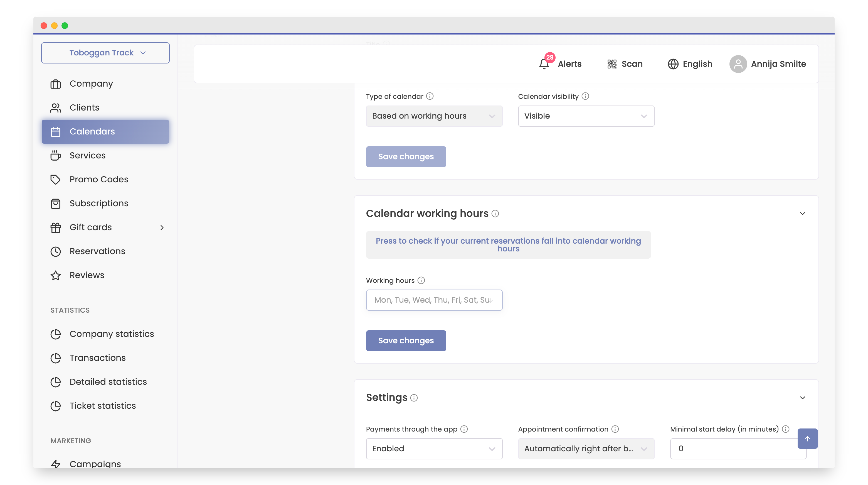
Task: Click the user avatar icon
Action: (738, 64)
